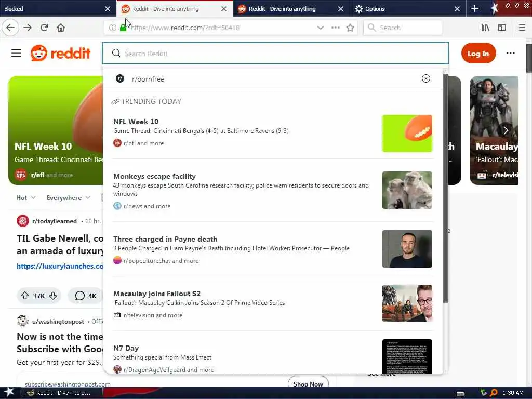Click the Shop Now button
Viewport: 532px width, 399px height.
pos(308,383)
